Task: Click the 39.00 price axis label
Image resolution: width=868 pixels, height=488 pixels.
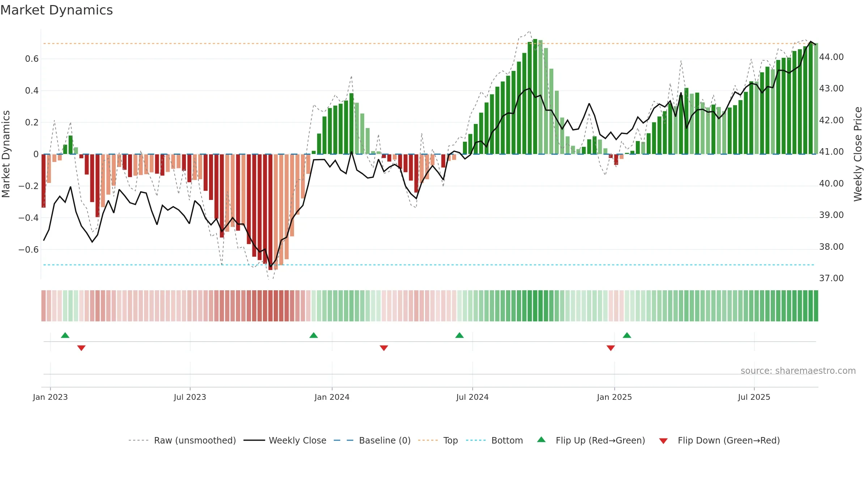Action: pos(831,215)
